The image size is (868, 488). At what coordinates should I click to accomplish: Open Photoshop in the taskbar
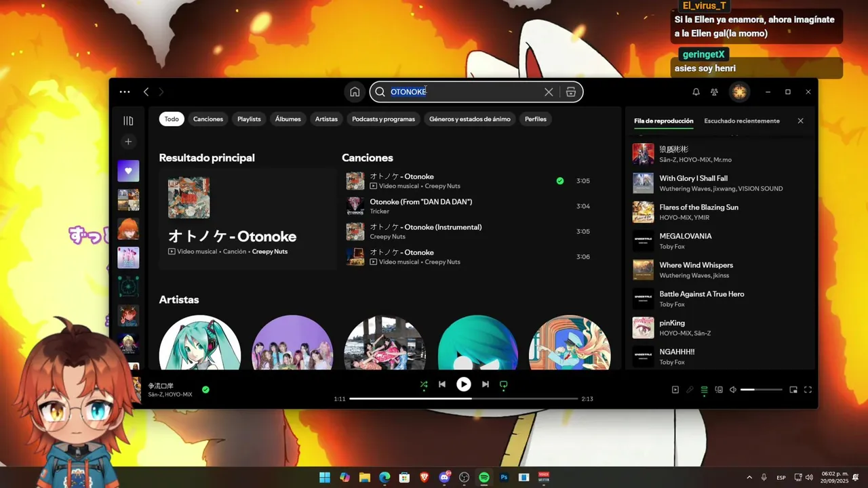coord(504,477)
